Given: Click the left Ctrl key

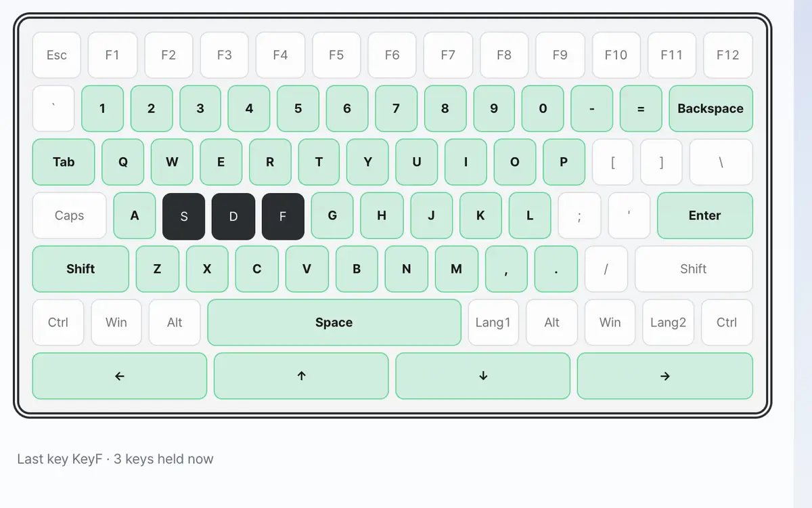Looking at the screenshot, I should pos(58,322).
